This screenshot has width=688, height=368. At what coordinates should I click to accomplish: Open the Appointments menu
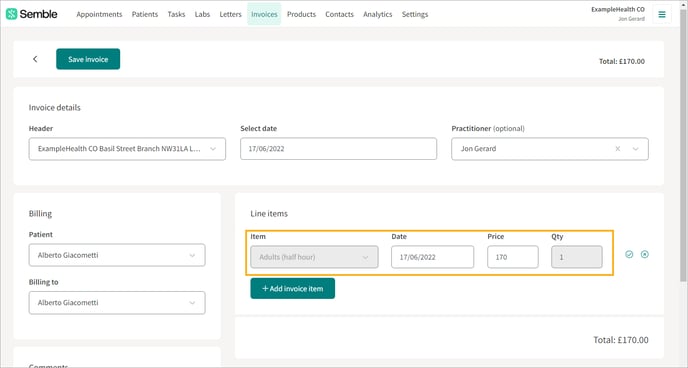point(99,14)
